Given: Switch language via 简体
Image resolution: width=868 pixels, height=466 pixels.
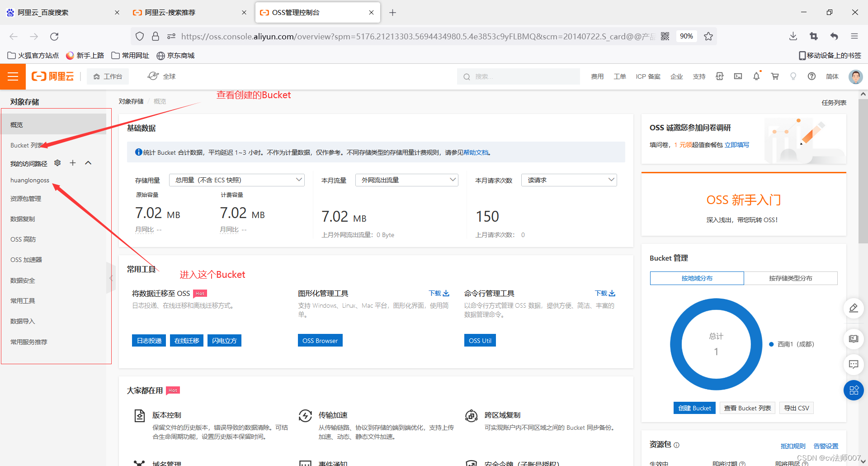Looking at the screenshot, I should pos(832,76).
